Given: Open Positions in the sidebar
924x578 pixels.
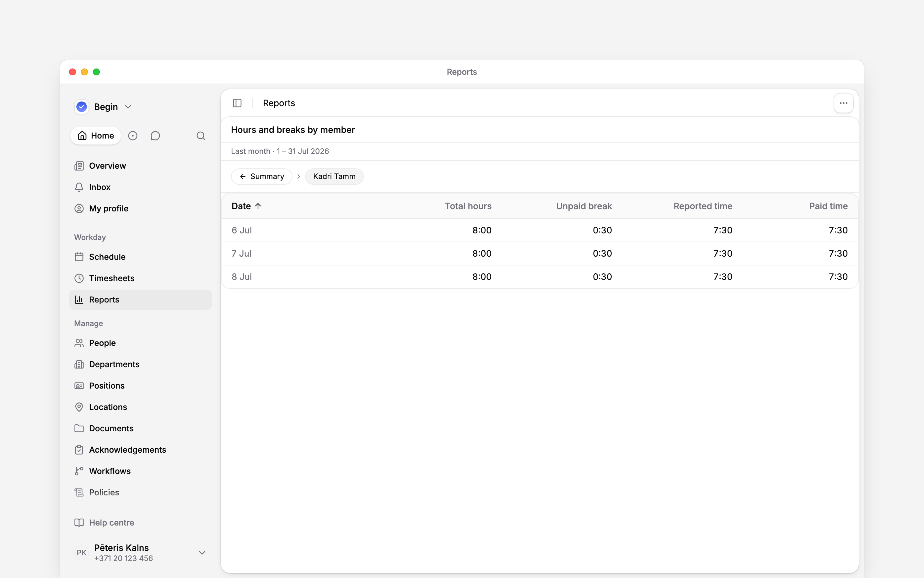Looking at the screenshot, I should pyautogui.click(x=141, y=386).
